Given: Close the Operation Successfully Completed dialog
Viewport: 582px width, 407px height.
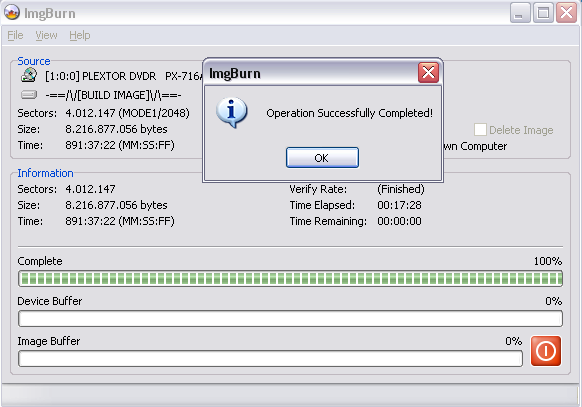Looking at the screenshot, I should coord(428,72).
